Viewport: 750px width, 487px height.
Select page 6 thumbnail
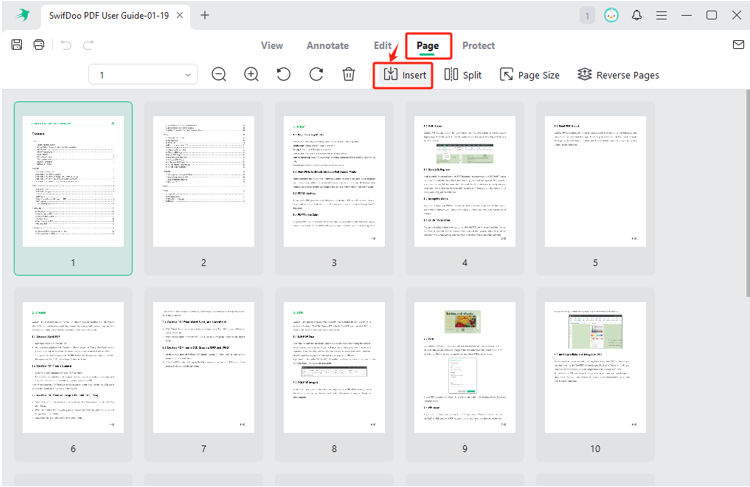(73, 374)
